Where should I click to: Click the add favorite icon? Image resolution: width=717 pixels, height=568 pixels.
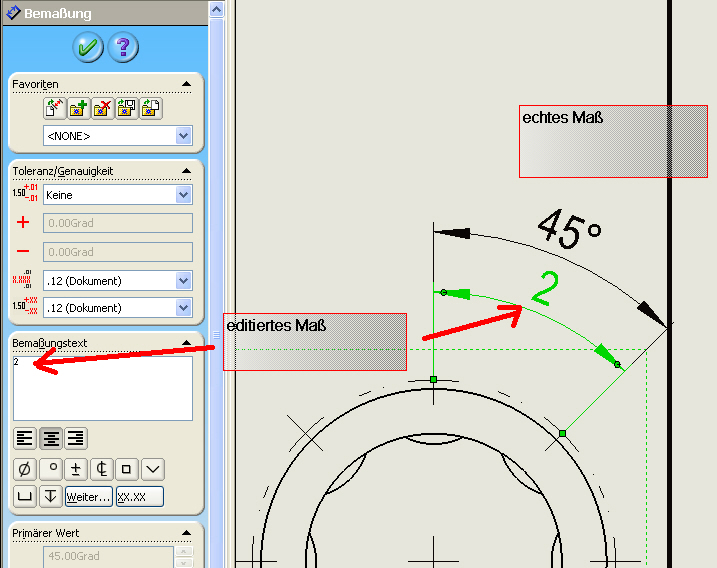78,108
